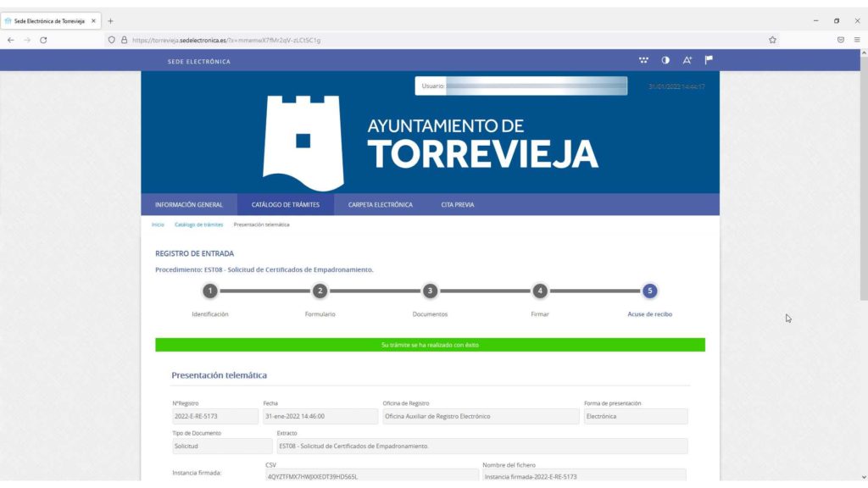Click the REGISTRO DE ENTRADA heading
868x488 pixels.
(194, 253)
